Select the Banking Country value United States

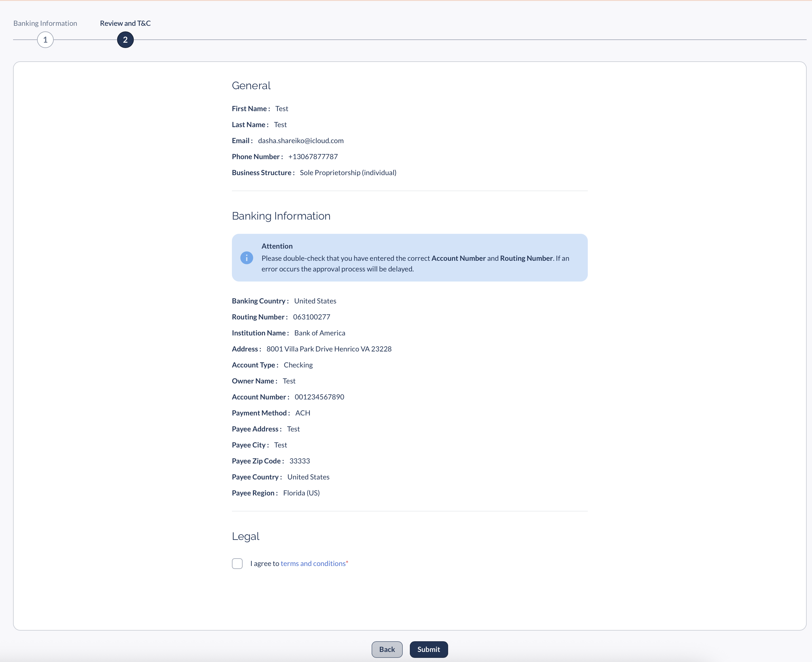click(x=315, y=301)
